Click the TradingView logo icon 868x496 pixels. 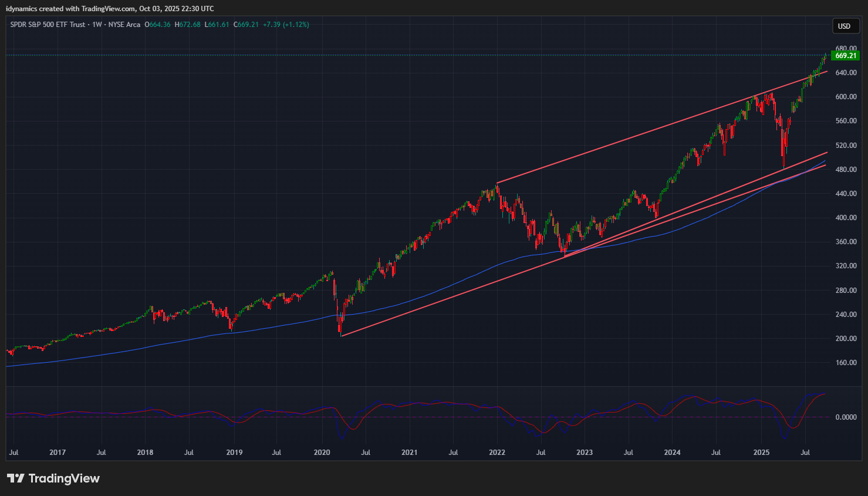16,478
